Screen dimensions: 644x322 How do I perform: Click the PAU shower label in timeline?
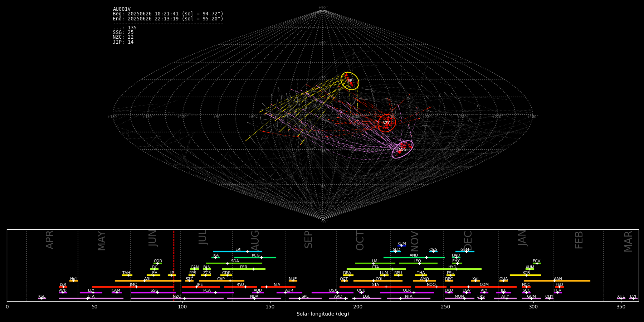pyautogui.click(x=240, y=285)
